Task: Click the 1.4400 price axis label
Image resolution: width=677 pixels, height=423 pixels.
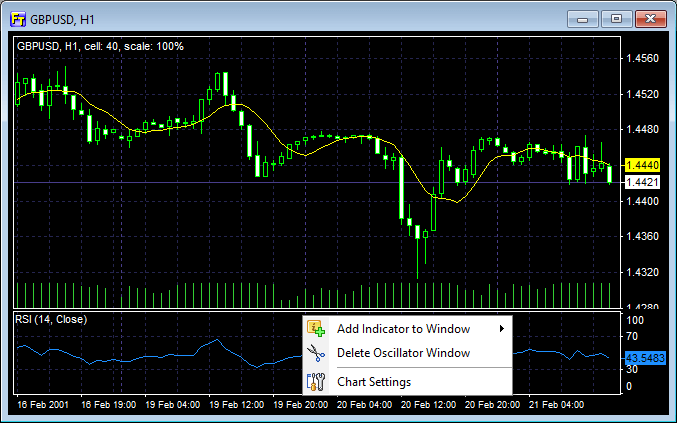Action: pyautogui.click(x=642, y=201)
